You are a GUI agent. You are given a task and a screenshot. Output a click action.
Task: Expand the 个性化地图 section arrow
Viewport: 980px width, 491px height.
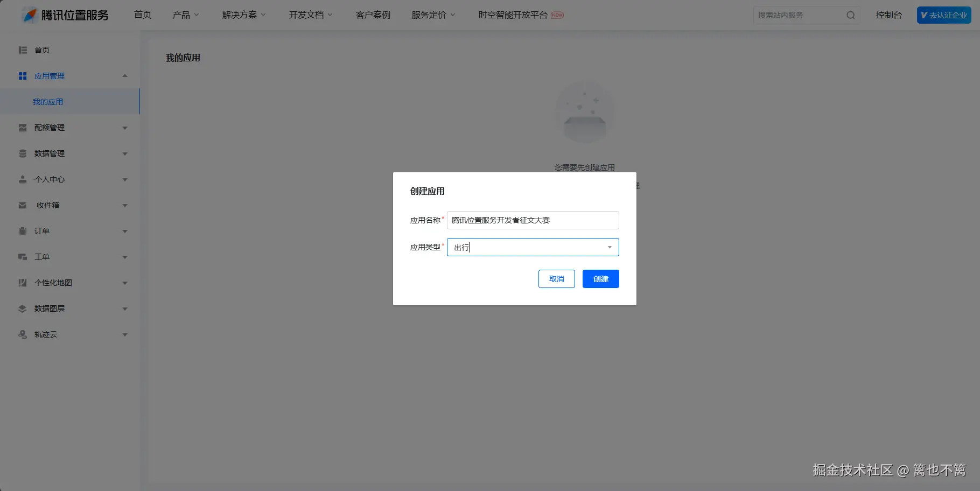point(125,283)
